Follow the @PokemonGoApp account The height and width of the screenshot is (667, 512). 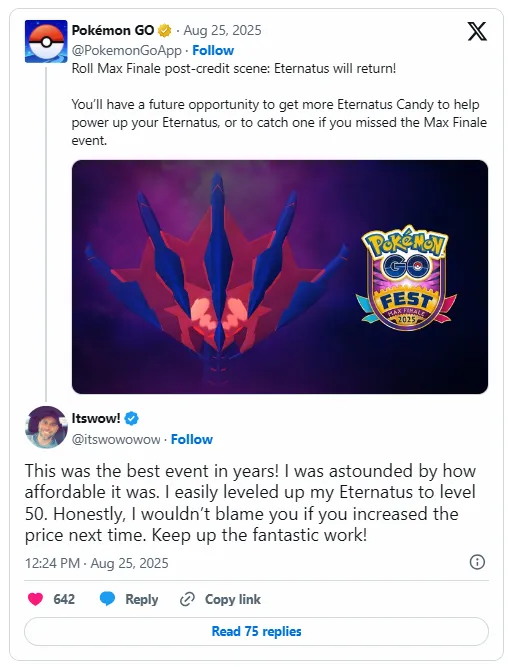click(x=213, y=50)
